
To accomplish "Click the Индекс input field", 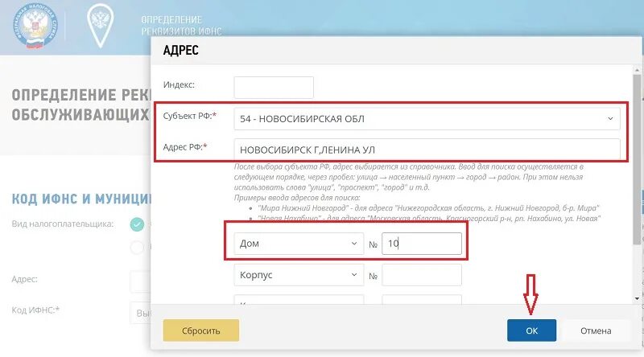I will (274, 88).
